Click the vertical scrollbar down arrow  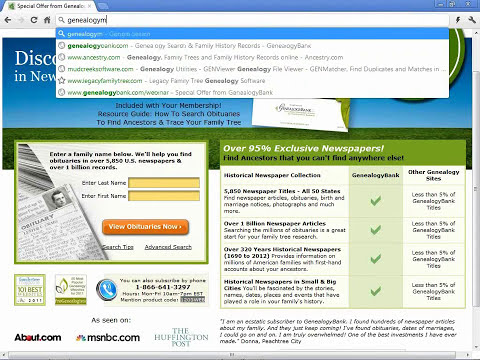pyautogui.click(x=476, y=347)
